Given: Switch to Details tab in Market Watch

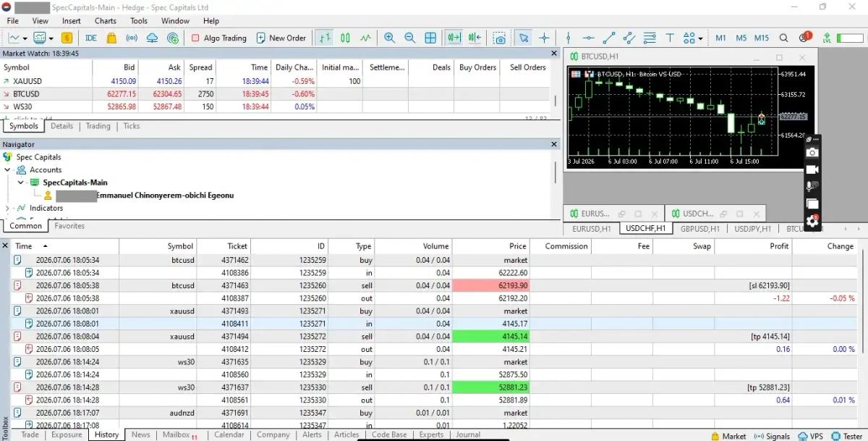Looking at the screenshot, I should [x=61, y=126].
